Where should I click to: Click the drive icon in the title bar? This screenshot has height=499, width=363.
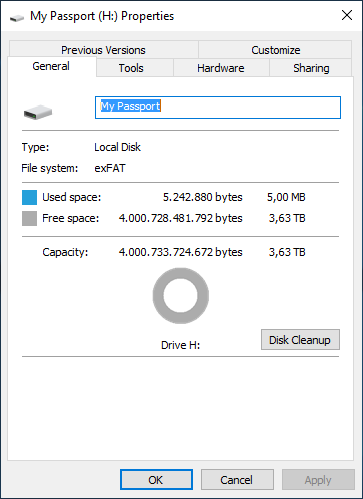(x=17, y=18)
